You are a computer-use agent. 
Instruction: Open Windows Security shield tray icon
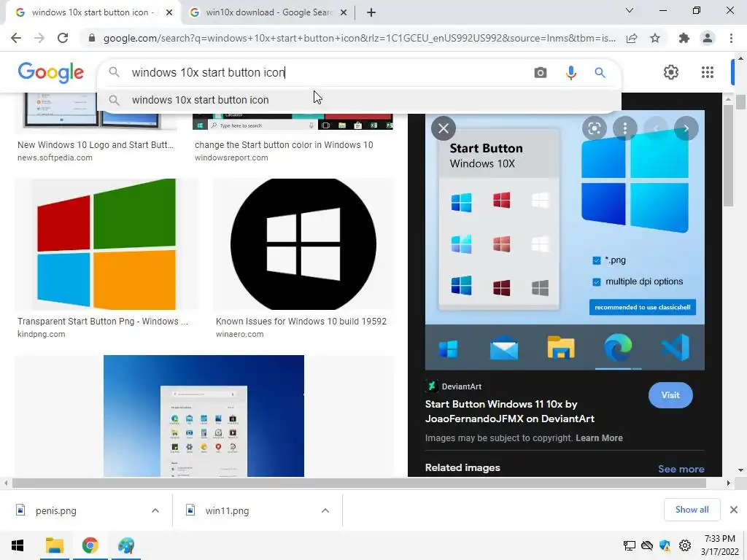[665, 545]
